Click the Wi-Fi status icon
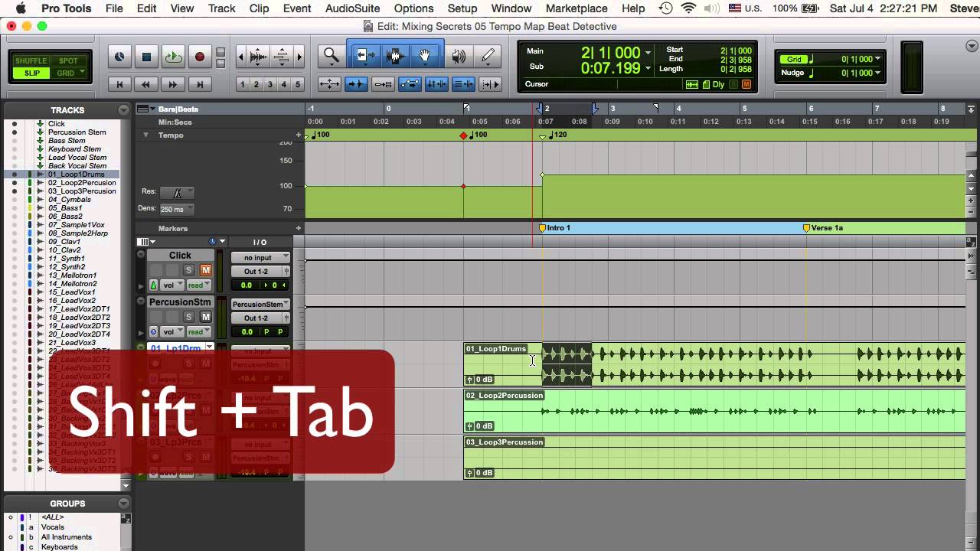The width and height of the screenshot is (980, 551). point(688,8)
